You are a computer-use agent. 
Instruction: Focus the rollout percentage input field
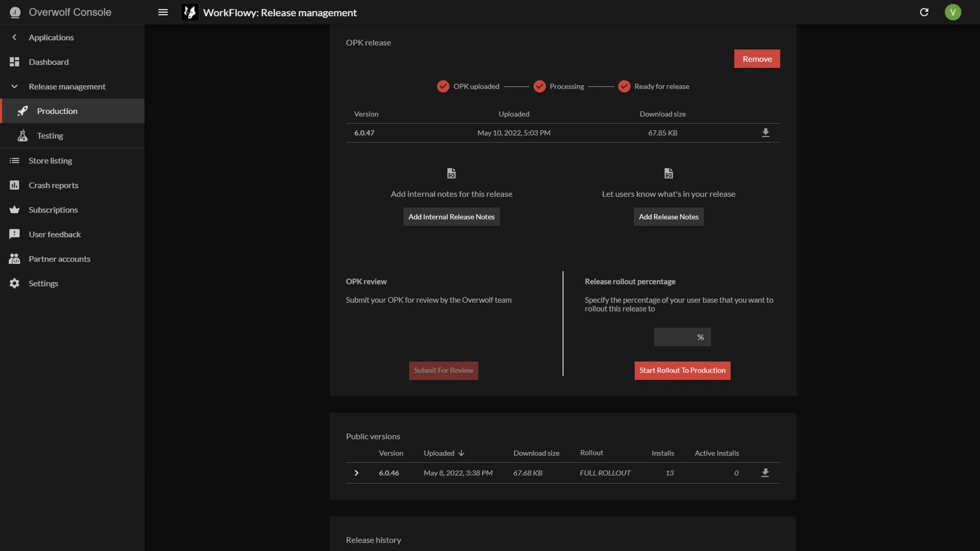[682, 337]
